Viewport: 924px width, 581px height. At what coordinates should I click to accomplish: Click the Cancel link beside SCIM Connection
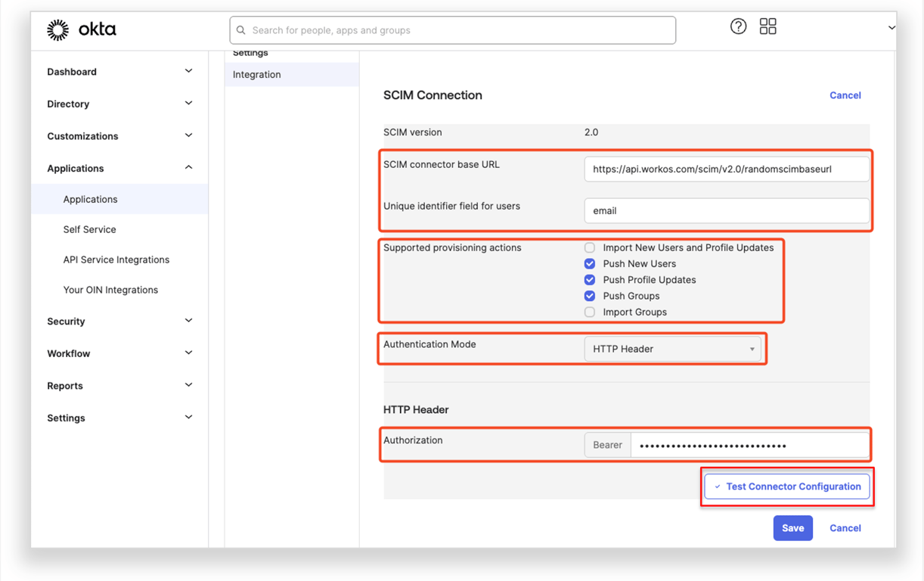pos(845,95)
